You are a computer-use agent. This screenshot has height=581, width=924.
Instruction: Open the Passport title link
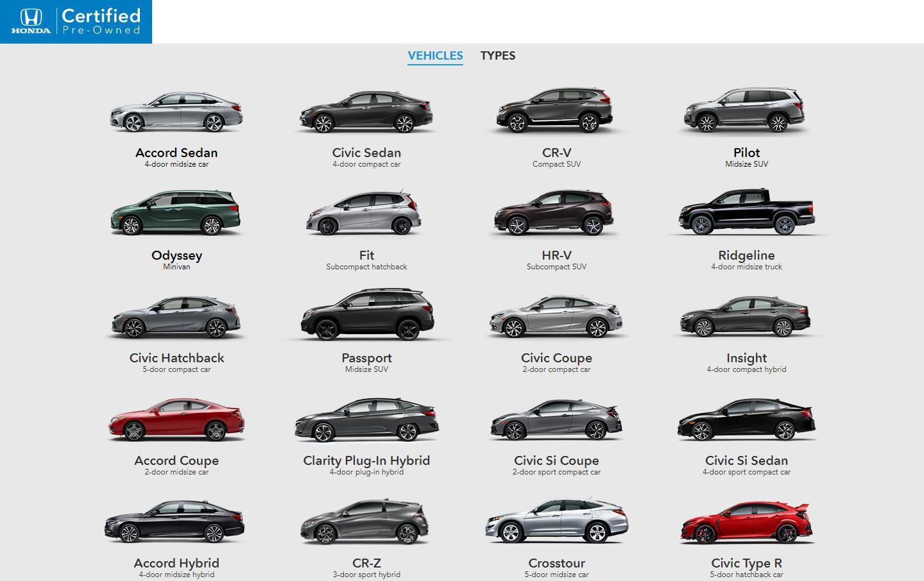(366, 358)
